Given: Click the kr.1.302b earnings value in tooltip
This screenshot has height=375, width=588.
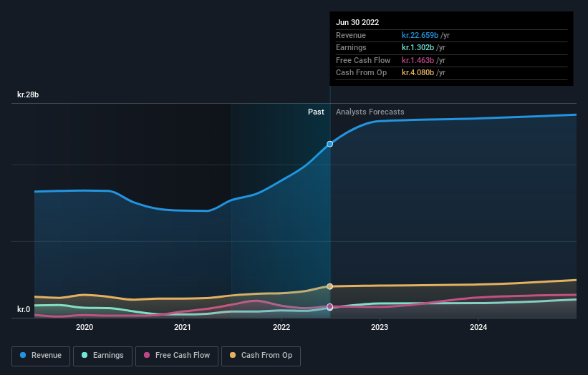Looking at the screenshot, I should [418, 47].
